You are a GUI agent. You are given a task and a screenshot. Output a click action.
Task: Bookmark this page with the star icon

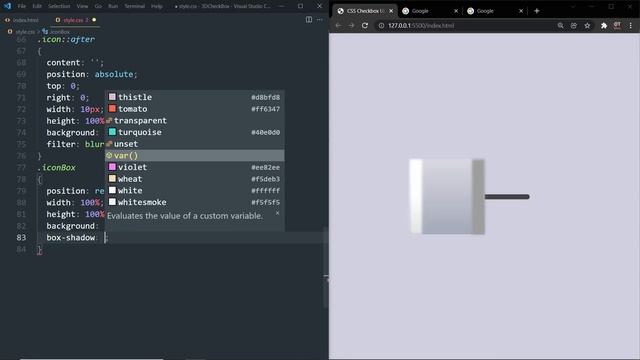pos(587,25)
